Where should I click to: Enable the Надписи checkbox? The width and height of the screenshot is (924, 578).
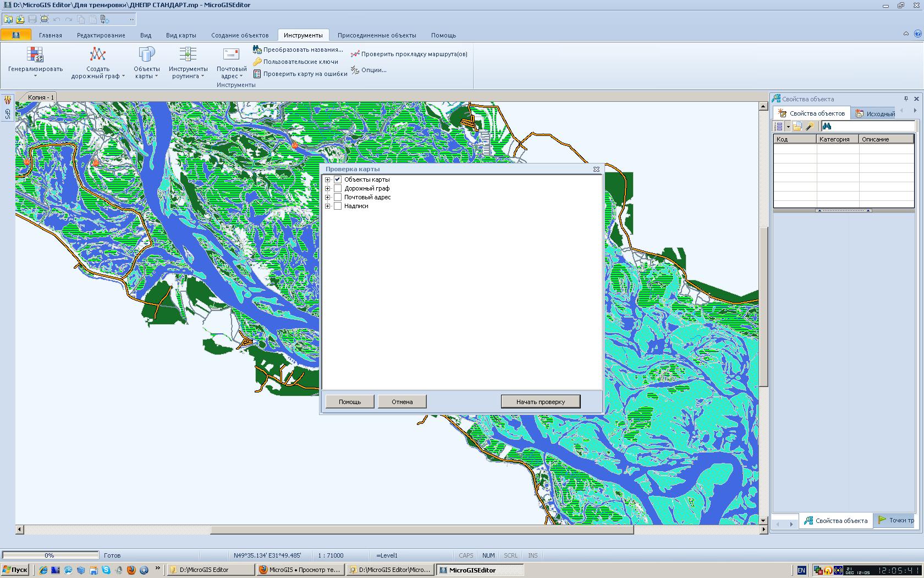(338, 206)
